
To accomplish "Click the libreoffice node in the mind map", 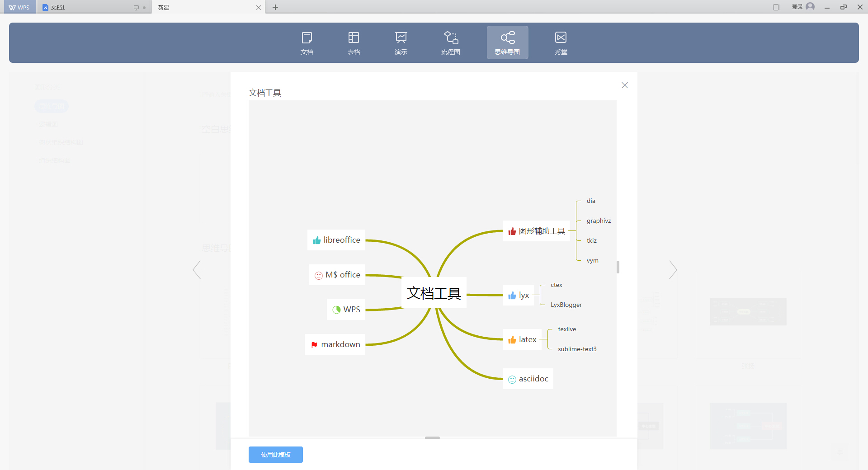I will 336,240.
